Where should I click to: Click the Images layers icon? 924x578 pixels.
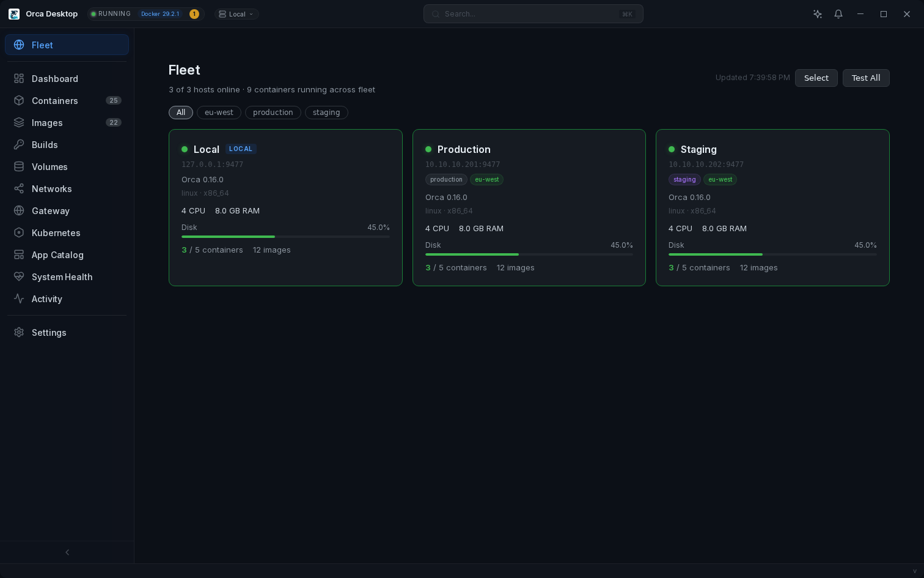pyautogui.click(x=19, y=122)
